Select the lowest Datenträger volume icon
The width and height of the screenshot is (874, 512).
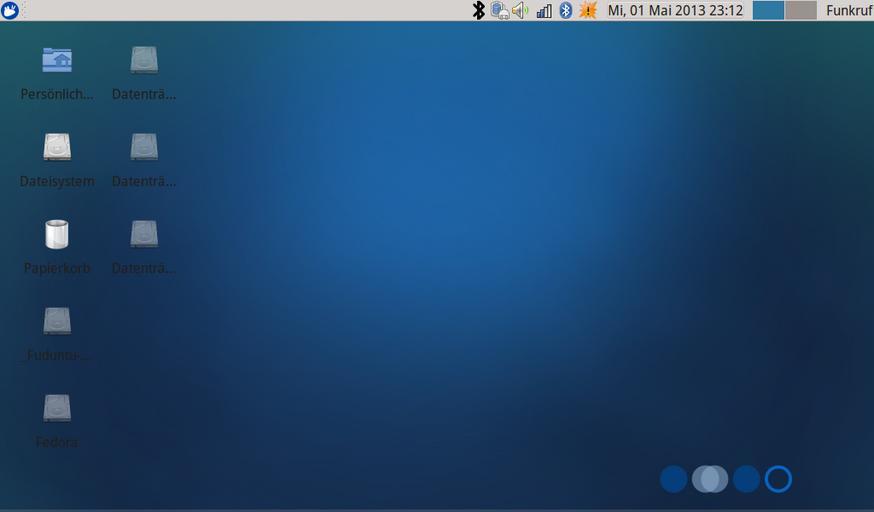coord(144,235)
